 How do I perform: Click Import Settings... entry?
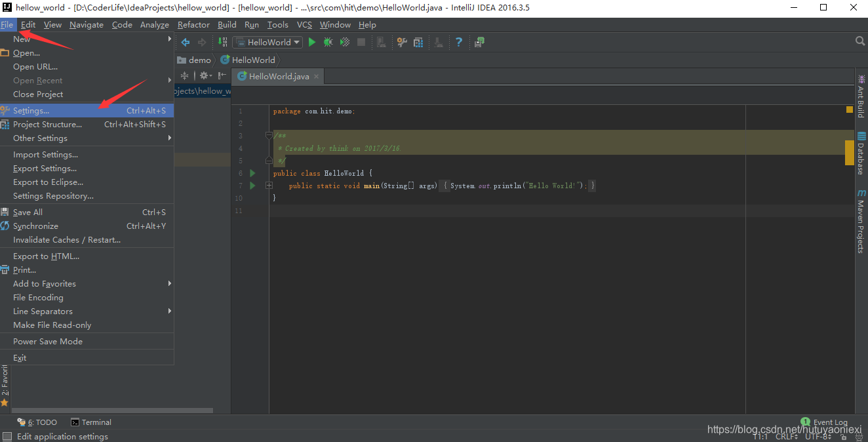coord(87,154)
